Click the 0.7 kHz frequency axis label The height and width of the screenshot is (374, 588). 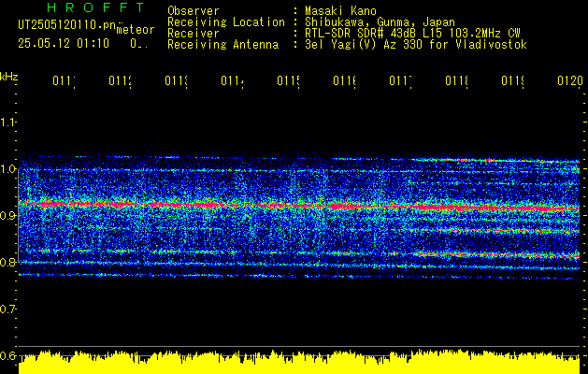pyautogui.click(x=7, y=309)
